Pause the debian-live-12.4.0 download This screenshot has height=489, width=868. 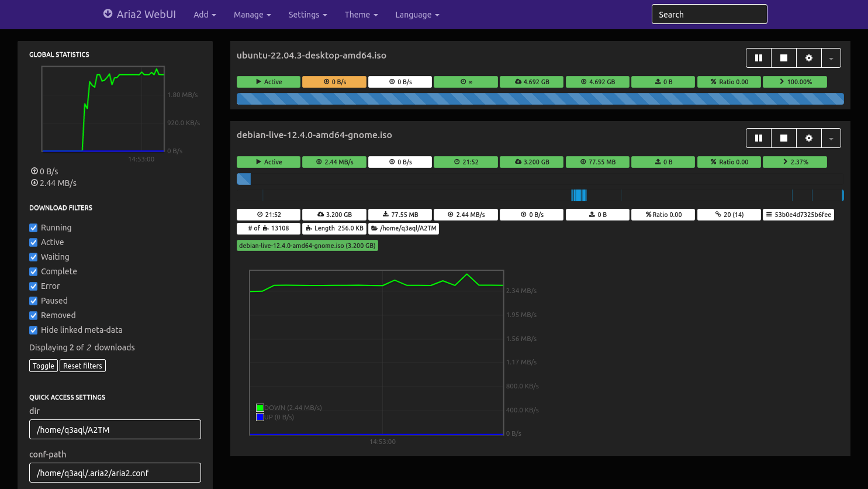[x=759, y=138]
